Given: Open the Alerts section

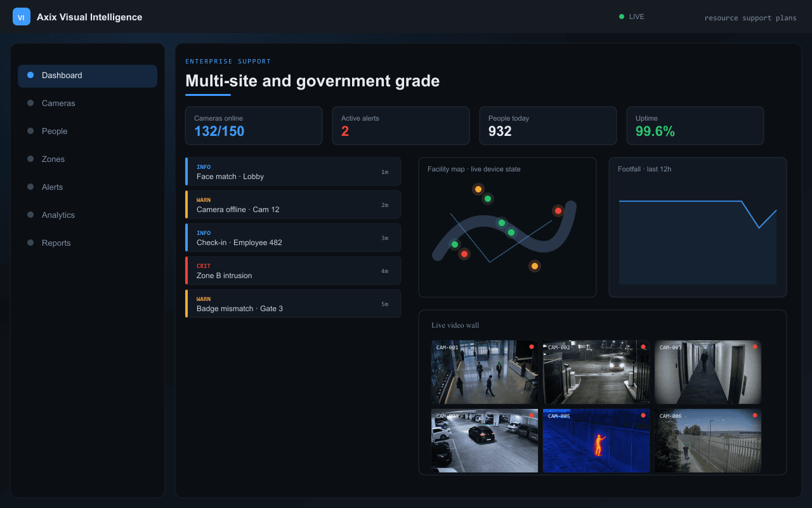Looking at the screenshot, I should click(88, 187).
